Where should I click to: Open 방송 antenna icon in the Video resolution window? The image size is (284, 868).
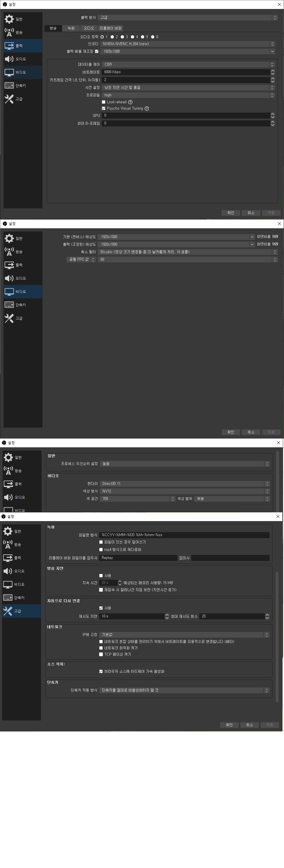tap(9, 251)
